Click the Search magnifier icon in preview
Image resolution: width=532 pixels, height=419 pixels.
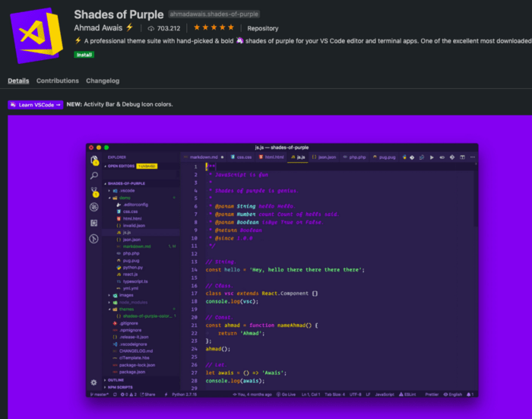(94, 175)
